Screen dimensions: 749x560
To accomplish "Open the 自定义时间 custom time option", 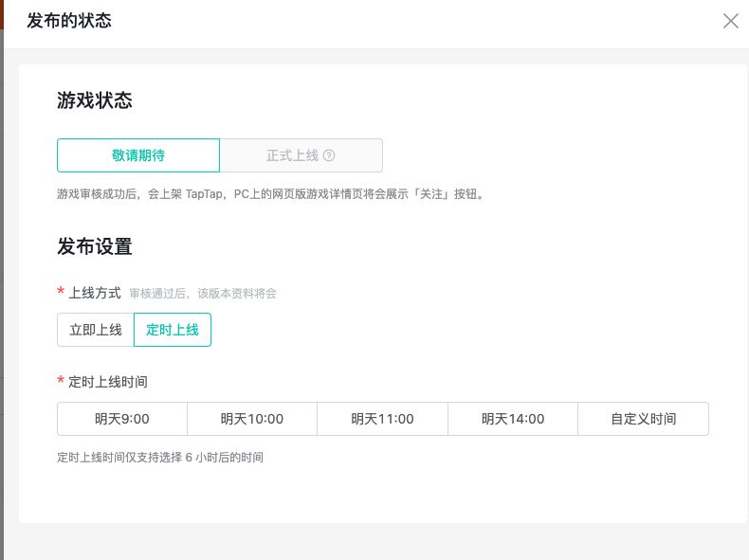I will [644, 419].
